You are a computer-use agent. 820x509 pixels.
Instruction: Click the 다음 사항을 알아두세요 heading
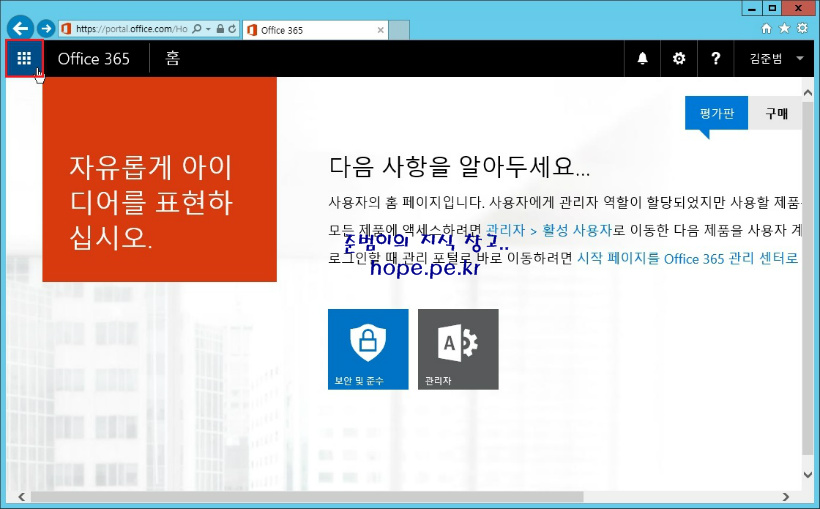click(460, 166)
